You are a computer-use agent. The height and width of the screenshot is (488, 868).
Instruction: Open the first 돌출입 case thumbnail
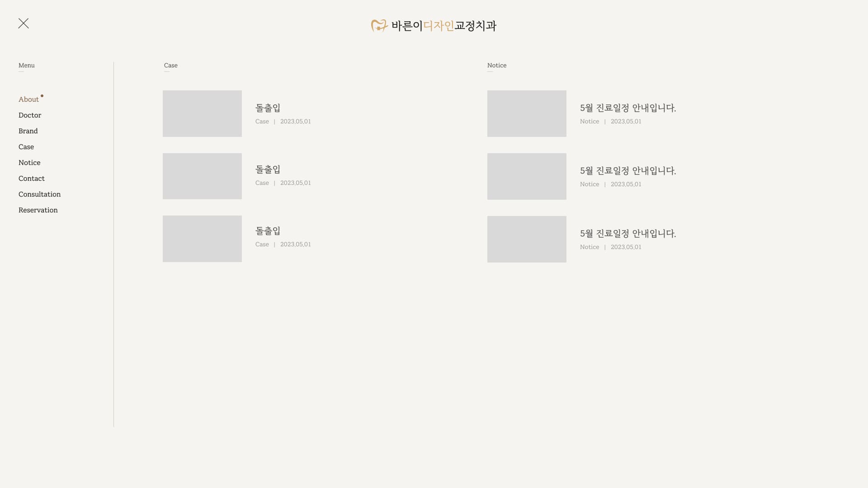pyautogui.click(x=202, y=113)
